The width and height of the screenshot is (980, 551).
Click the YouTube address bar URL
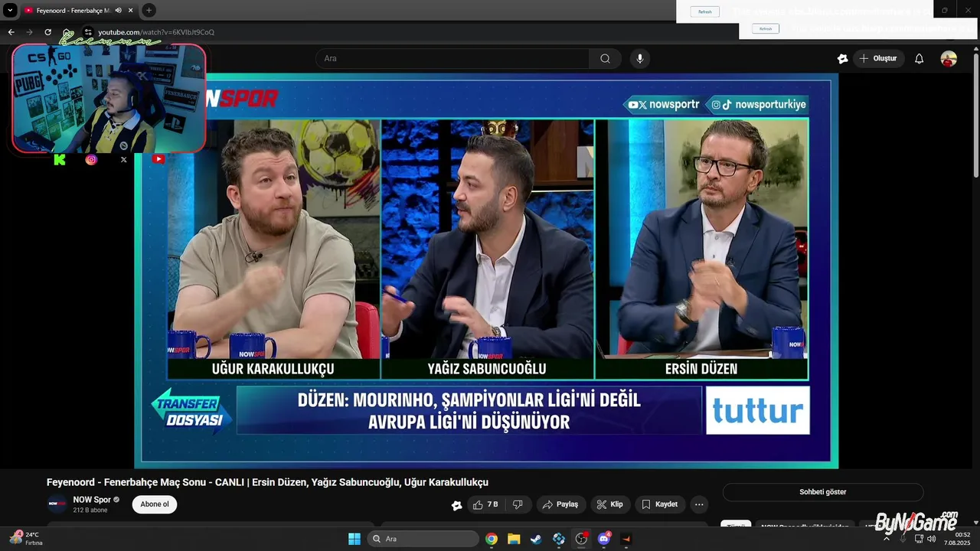[x=156, y=32]
